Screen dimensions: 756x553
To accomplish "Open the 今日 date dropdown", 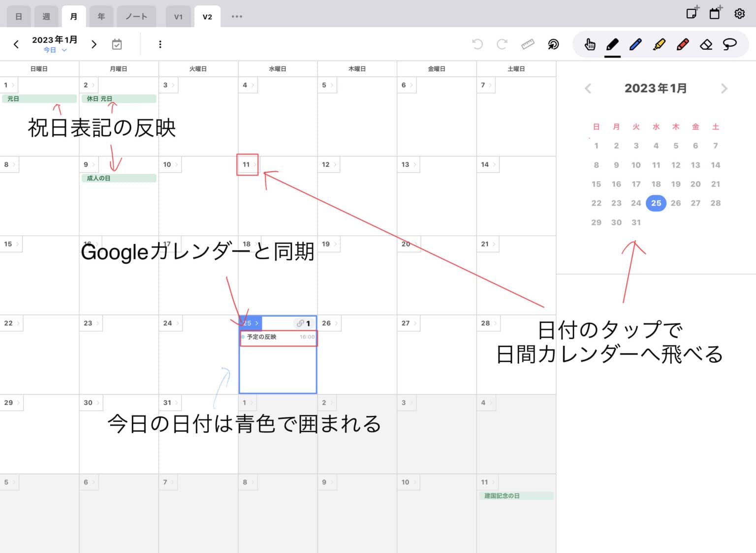I will (x=54, y=50).
